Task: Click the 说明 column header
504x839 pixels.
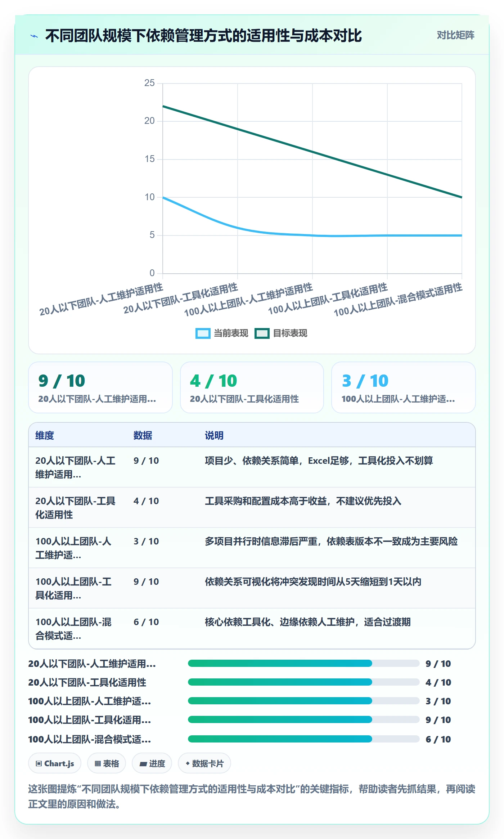Action: coord(214,435)
